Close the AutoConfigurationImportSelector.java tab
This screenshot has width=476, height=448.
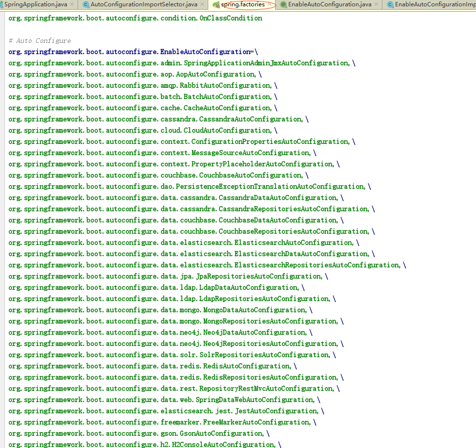coord(202,4)
